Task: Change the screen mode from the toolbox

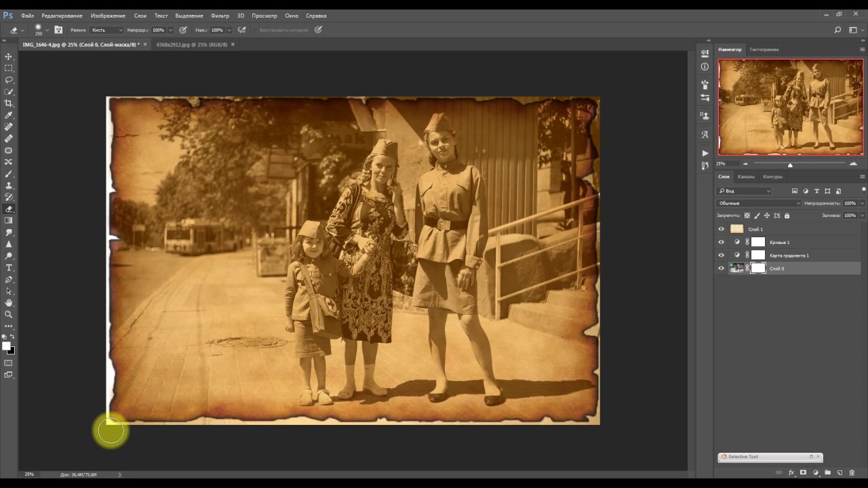Action: point(9,374)
